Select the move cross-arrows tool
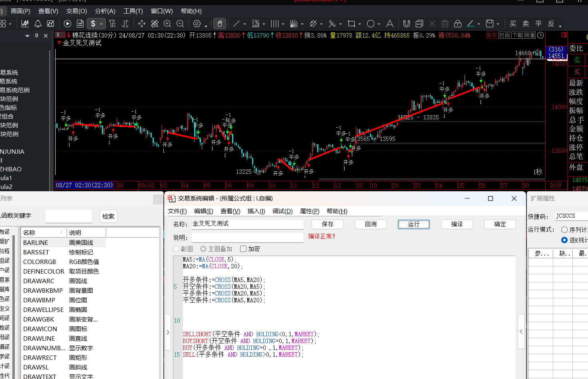588x379 pixels. click(x=142, y=24)
